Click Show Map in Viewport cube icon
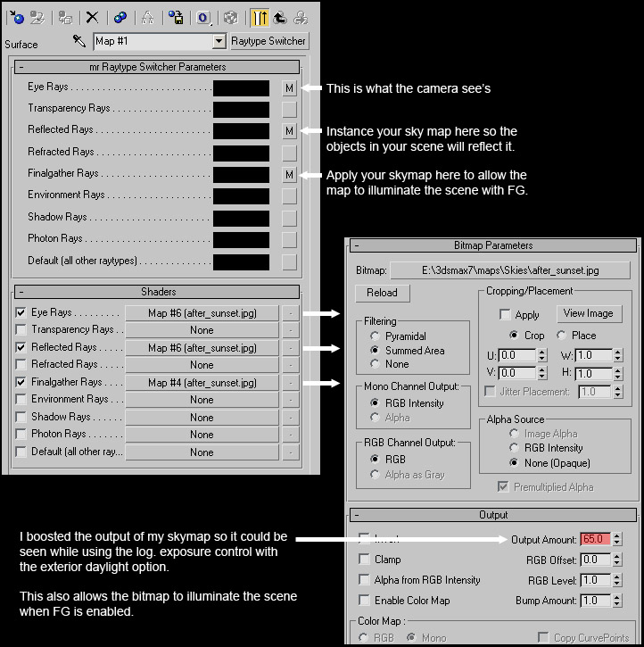This screenshot has width=644, height=647. click(x=230, y=18)
